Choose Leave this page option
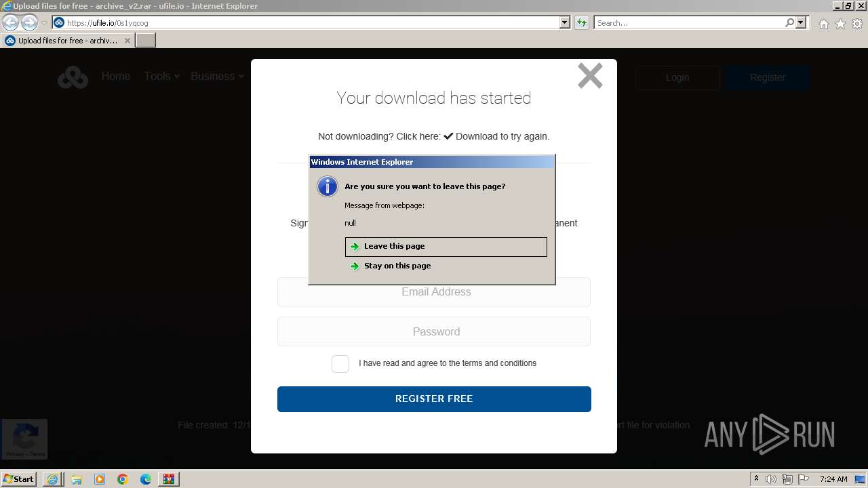Screen dimensions: 868x488 click(446, 247)
